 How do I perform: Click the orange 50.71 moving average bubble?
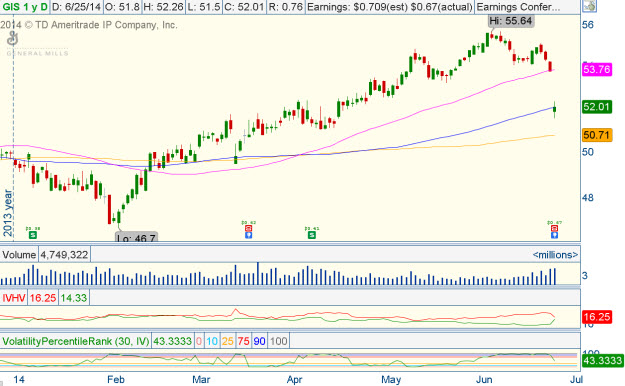(x=596, y=135)
